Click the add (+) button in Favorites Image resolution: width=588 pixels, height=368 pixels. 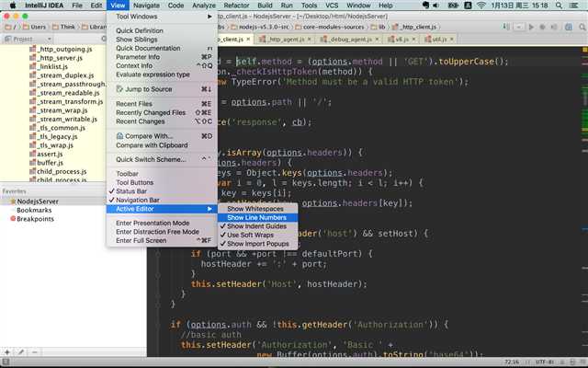pos(7,352)
